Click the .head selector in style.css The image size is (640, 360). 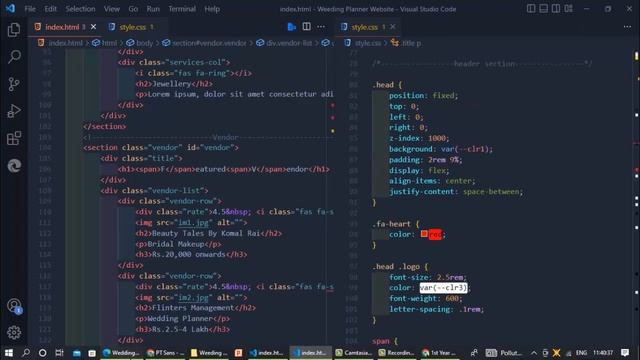click(383, 85)
